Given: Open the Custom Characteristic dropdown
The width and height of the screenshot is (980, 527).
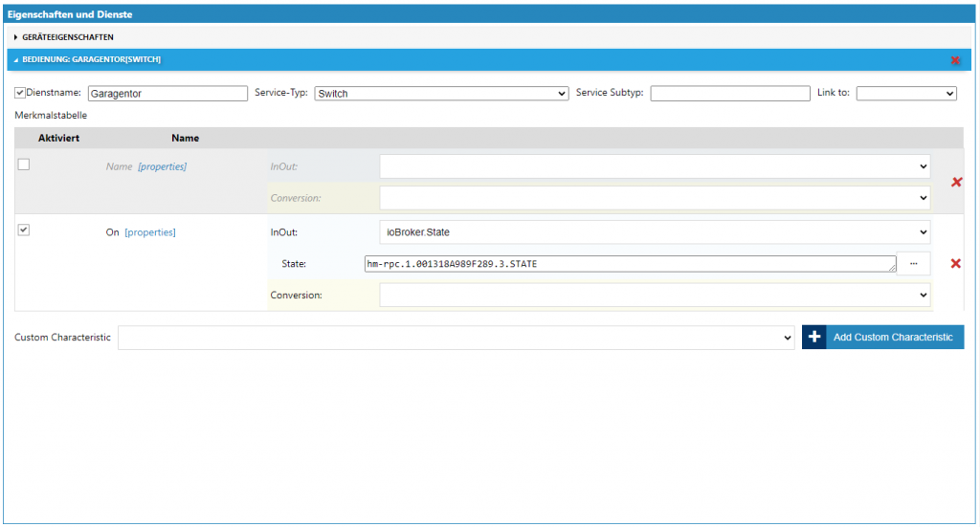Looking at the screenshot, I should point(456,338).
